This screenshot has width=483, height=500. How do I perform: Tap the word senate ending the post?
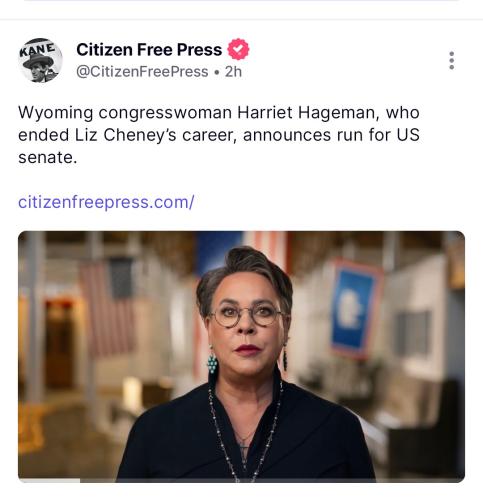45,158
